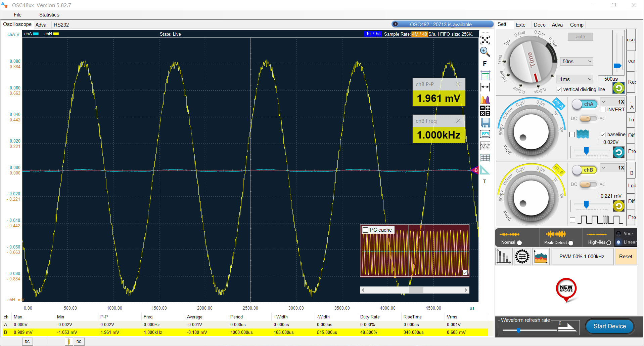Click the fit-to-screen expand arrows icon
The image size is (644, 346).
(x=485, y=40)
